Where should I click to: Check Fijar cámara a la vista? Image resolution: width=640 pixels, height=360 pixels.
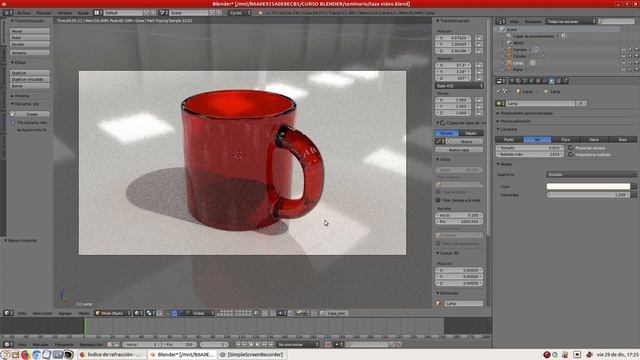(438, 200)
